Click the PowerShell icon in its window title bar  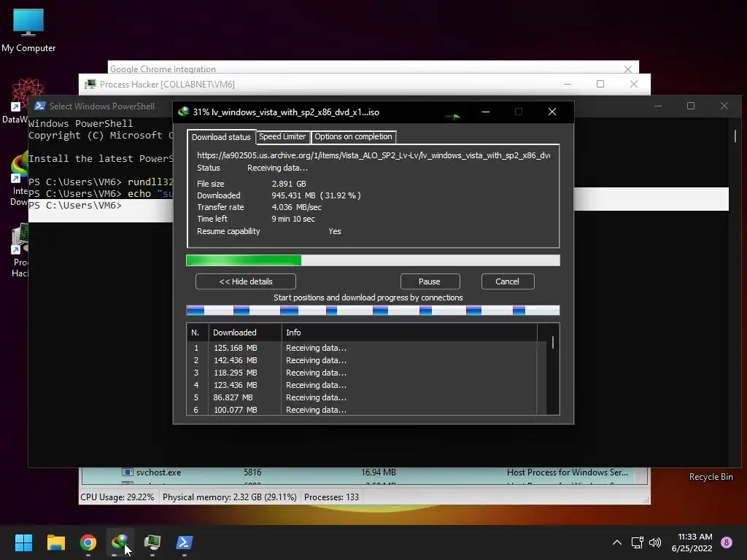coord(40,106)
